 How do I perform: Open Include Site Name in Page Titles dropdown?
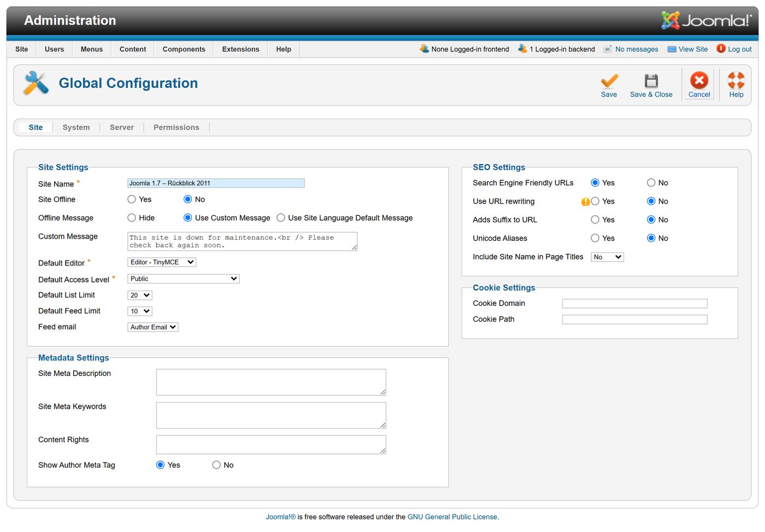(x=607, y=257)
